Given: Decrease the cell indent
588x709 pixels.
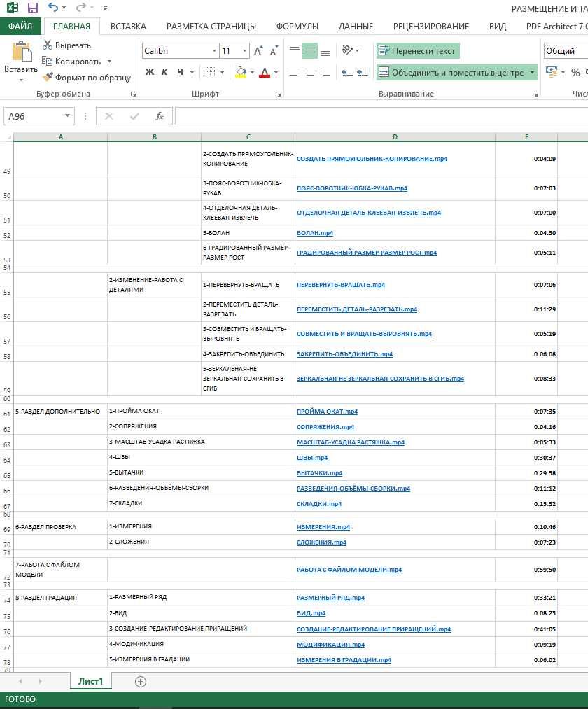Looking at the screenshot, I should click(347, 72).
